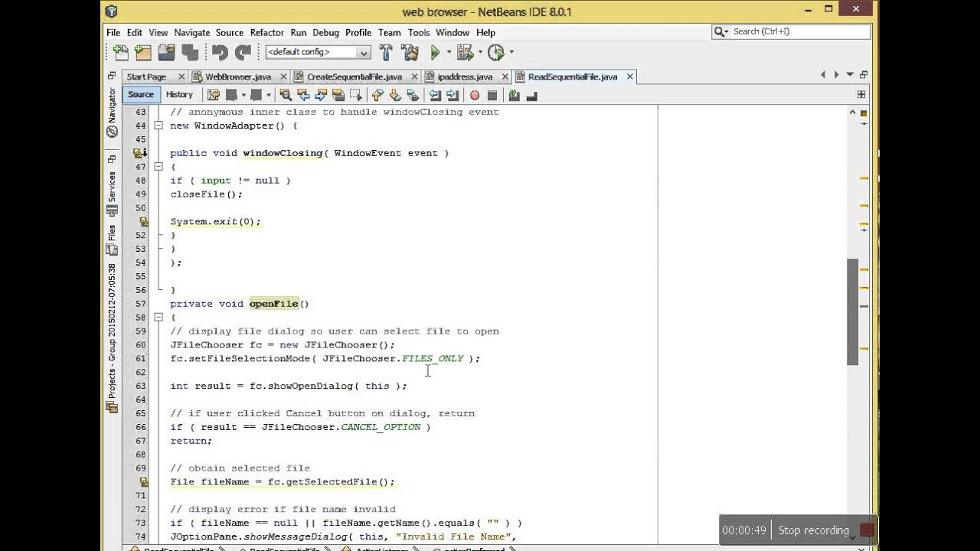980x551 pixels.
Task: Click the lightbulb hint on line 70
Action: pyautogui.click(x=144, y=481)
